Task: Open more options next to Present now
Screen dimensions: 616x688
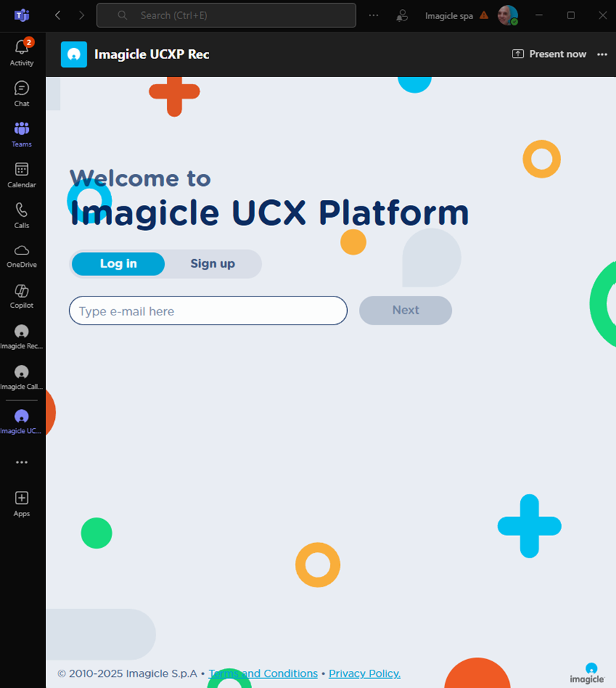Action: [602, 54]
